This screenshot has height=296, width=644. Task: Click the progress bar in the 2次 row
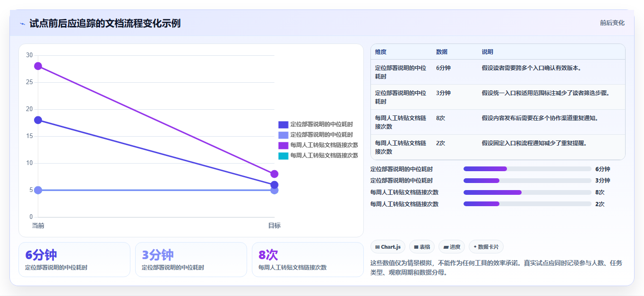click(527, 204)
